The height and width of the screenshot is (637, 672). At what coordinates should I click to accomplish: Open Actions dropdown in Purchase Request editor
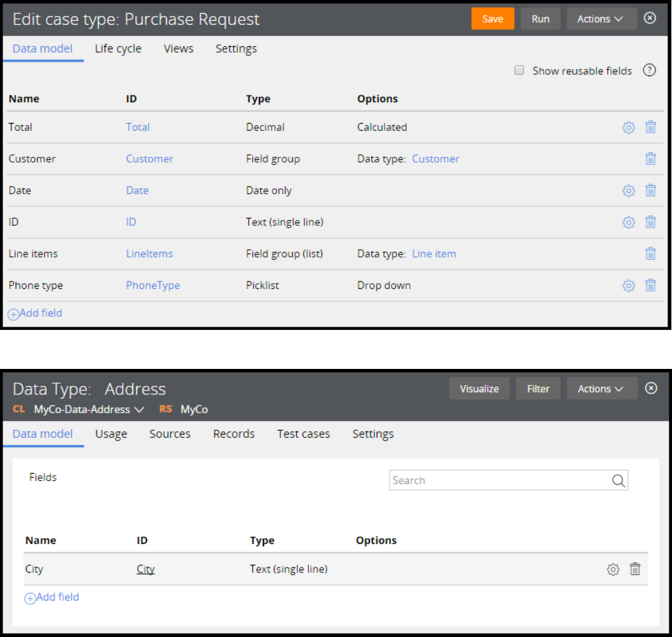tap(600, 19)
